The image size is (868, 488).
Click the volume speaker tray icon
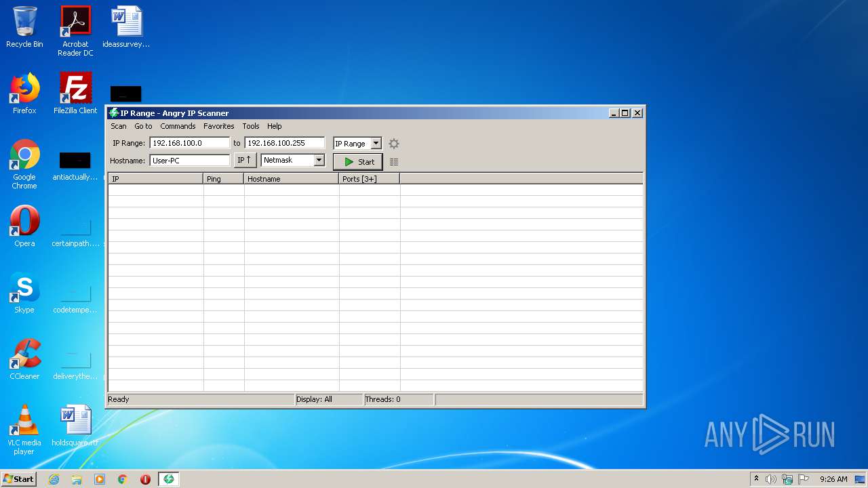coord(771,479)
